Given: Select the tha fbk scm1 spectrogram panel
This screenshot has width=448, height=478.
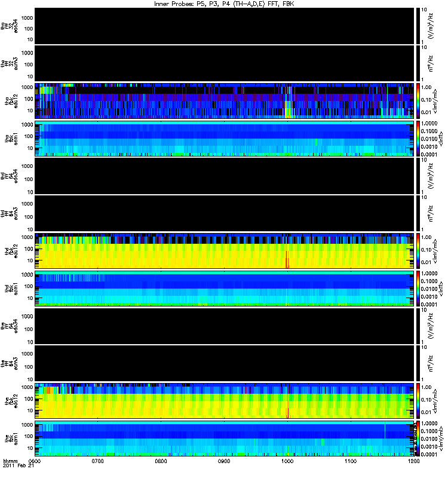Looking at the screenshot, I should pyautogui.click(x=224, y=138).
